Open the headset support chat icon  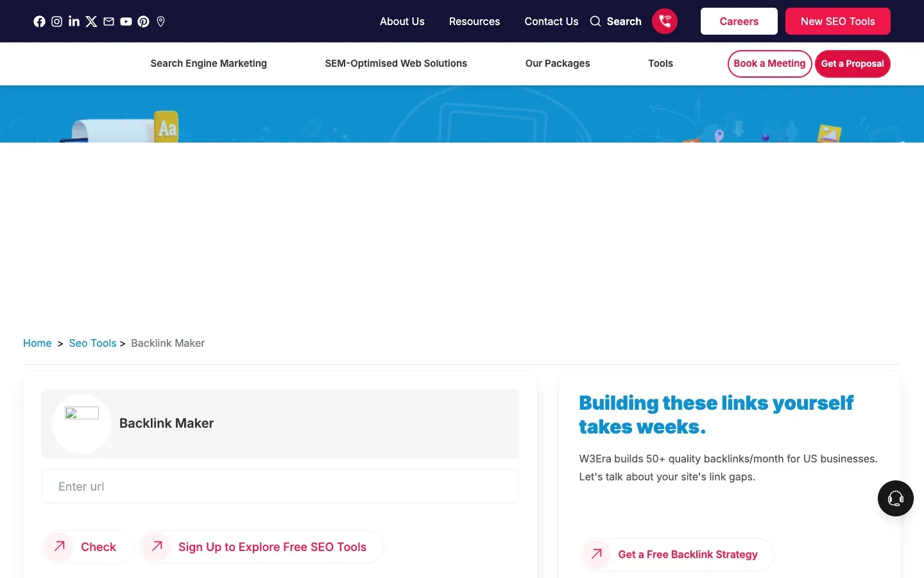click(x=896, y=498)
